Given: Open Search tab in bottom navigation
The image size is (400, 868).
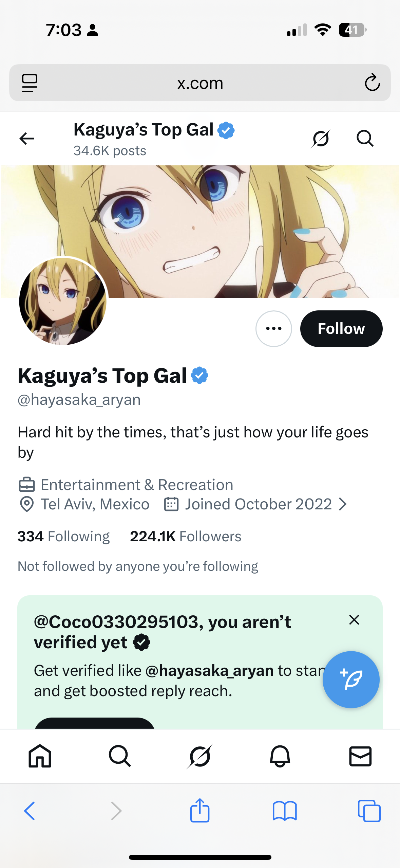Looking at the screenshot, I should [119, 756].
